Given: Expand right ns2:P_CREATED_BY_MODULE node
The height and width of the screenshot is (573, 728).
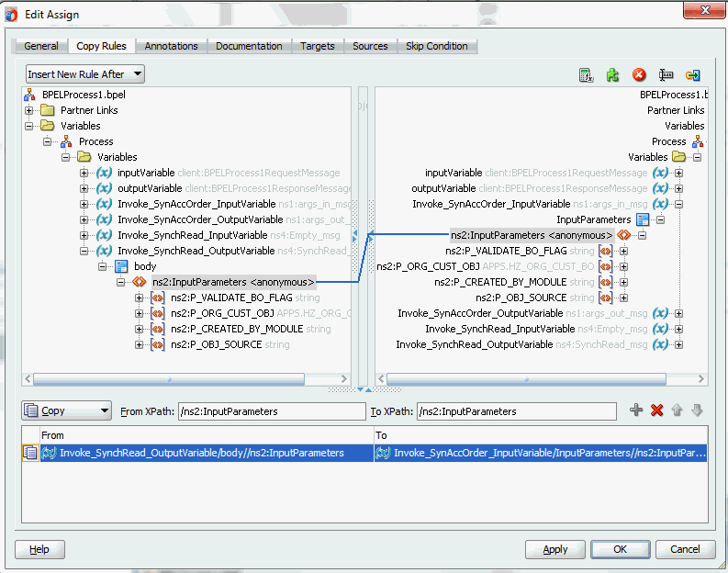Looking at the screenshot, I should tap(623, 282).
